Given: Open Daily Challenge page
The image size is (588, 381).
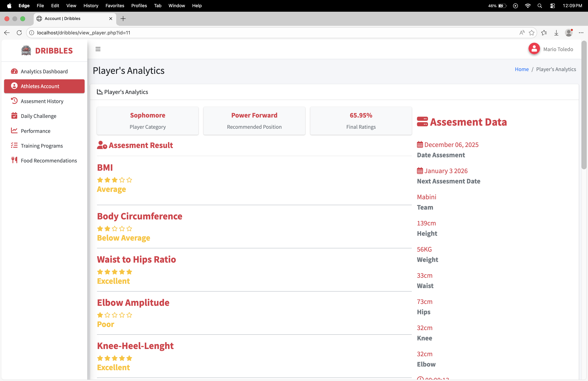Looking at the screenshot, I should 38,116.
